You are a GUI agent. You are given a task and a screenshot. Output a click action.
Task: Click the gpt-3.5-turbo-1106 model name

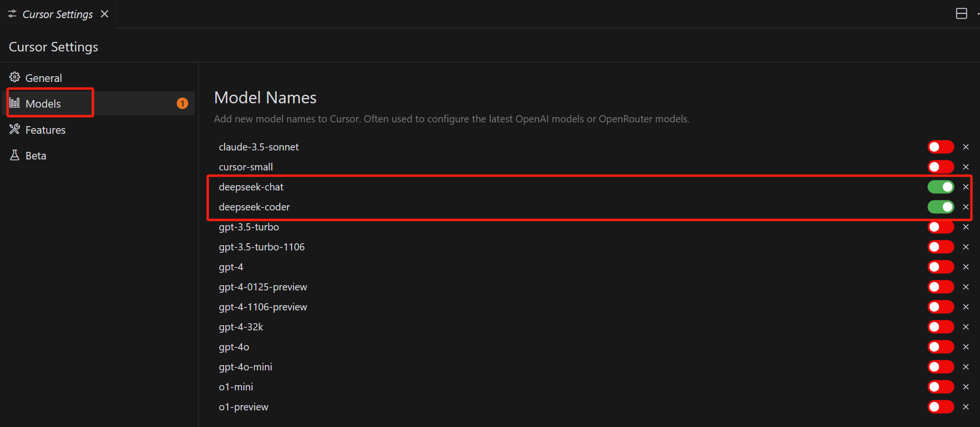pos(262,247)
